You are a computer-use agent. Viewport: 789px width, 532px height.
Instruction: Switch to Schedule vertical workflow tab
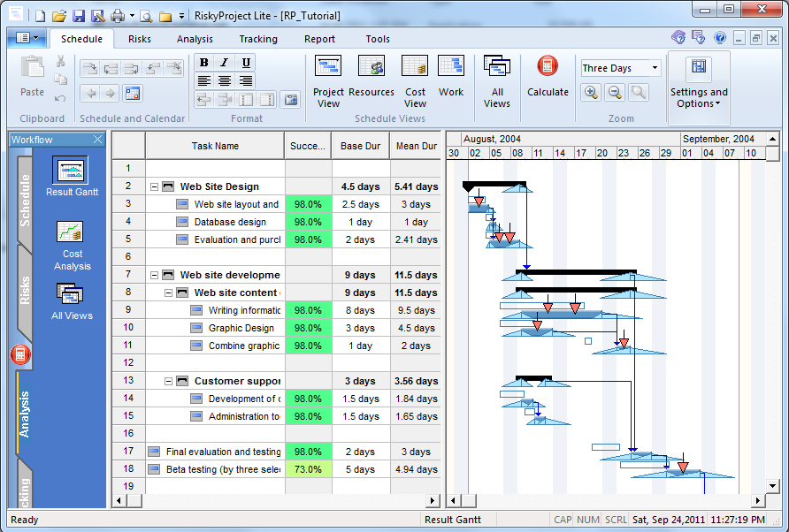[25, 200]
